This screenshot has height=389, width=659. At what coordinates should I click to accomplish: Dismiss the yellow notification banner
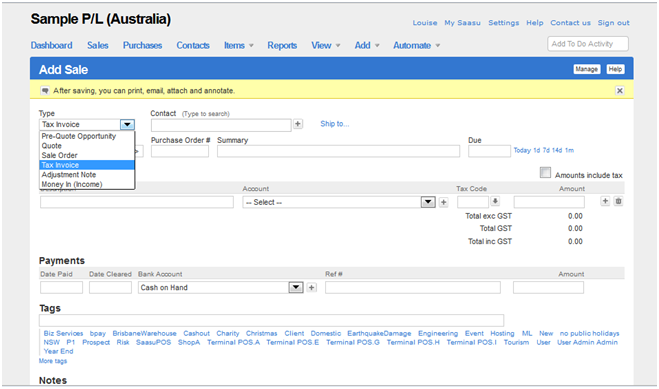click(x=619, y=91)
